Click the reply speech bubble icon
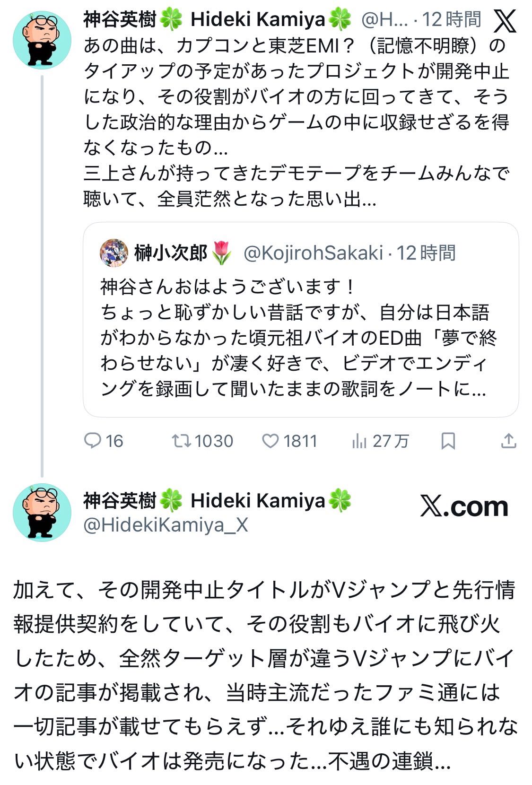This screenshot has width=532, height=785. [x=92, y=441]
